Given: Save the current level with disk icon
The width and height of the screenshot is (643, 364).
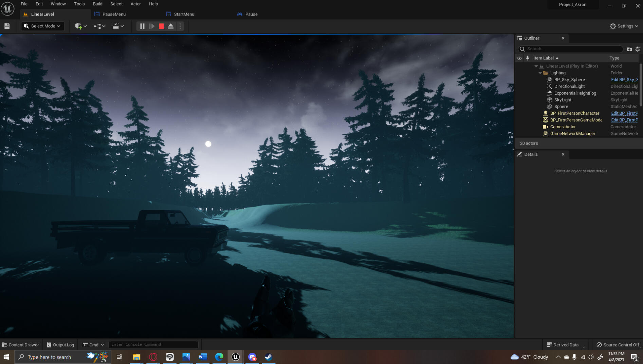Looking at the screenshot, I should tap(7, 26).
